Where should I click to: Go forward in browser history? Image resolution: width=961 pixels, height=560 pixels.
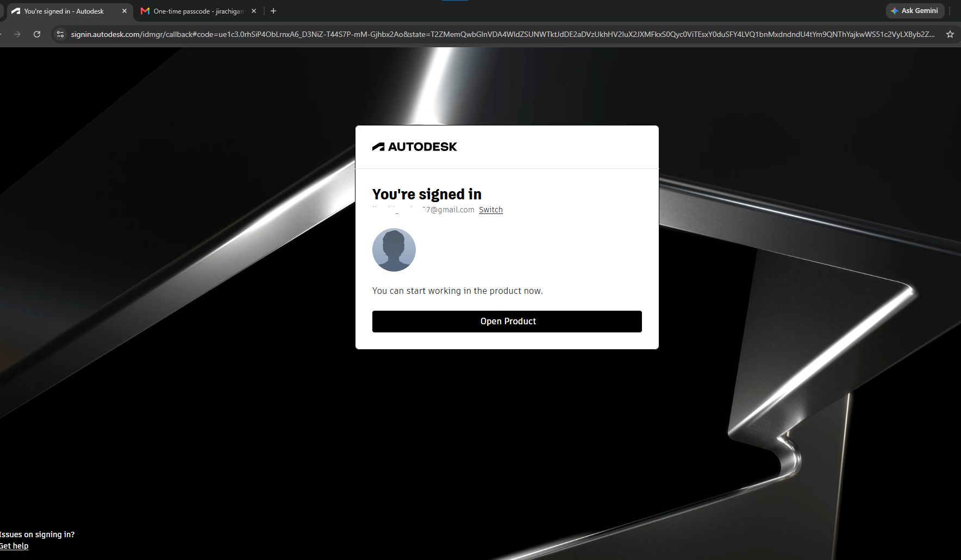(x=17, y=34)
